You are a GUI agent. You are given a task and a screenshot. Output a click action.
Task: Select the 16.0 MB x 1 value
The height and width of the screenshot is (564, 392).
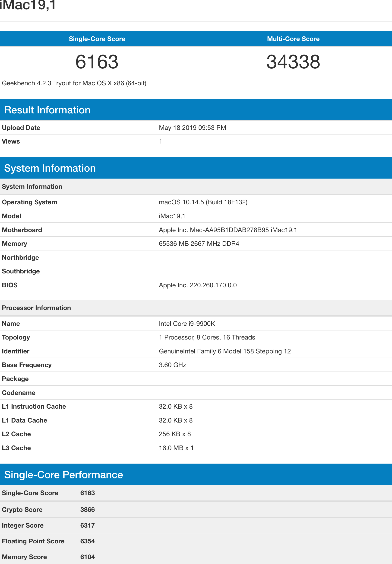pyautogui.click(x=176, y=448)
